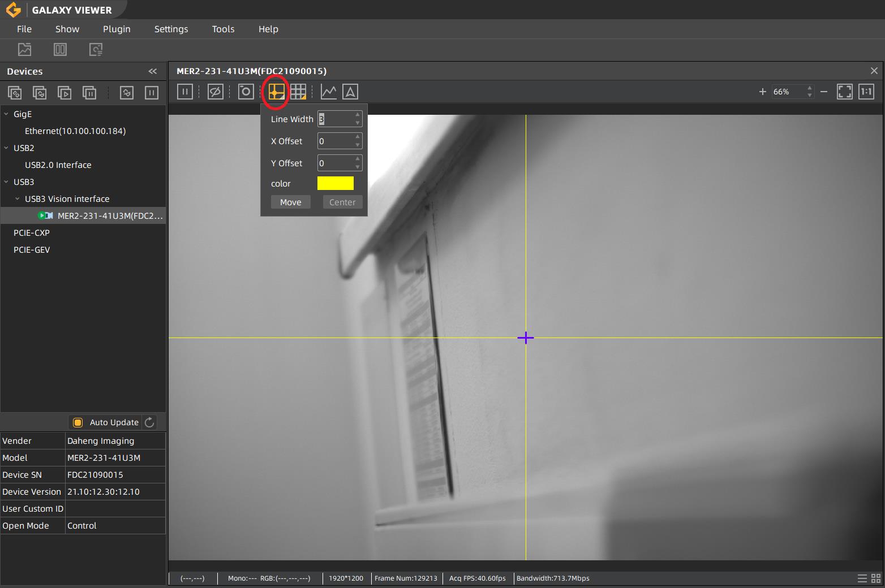Click the crosshair overlay toolbar icon
Viewport: 885px width, 588px height.
coord(276,92)
